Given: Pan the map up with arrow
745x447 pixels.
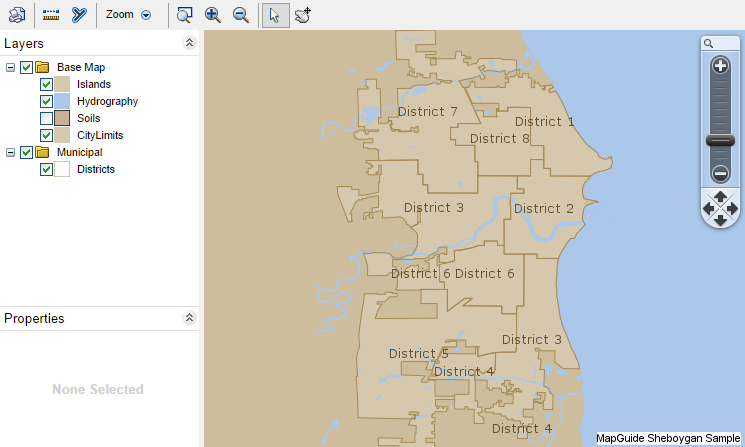Looking at the screenshot, I should click(720, 196).
